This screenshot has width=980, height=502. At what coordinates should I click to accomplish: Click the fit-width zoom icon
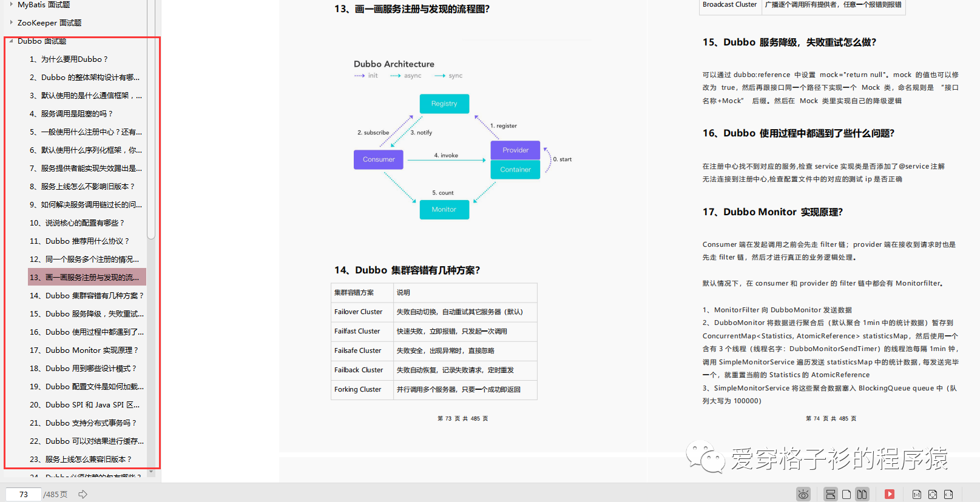click(948, 494)
